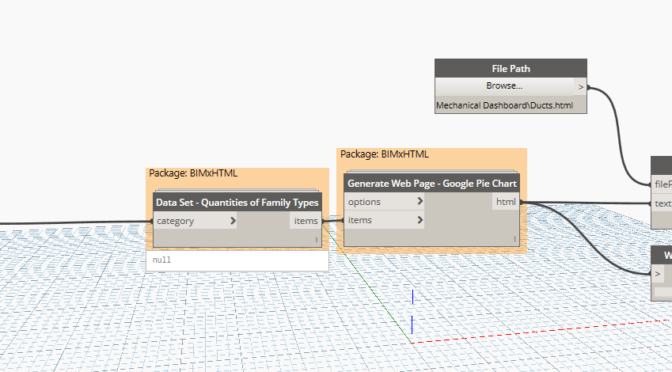
Task: Select the Data Set - Quantities of Family Types node title
Action: tap(237, 202)
